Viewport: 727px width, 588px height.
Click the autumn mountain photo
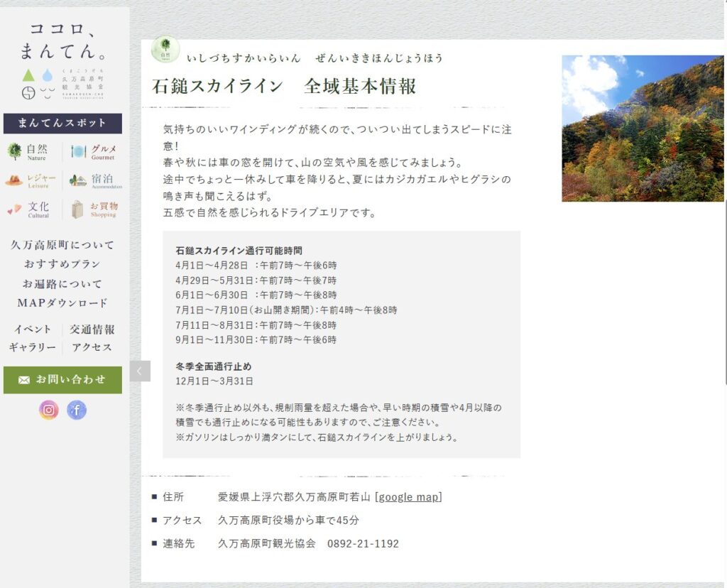tap(643, 129)
